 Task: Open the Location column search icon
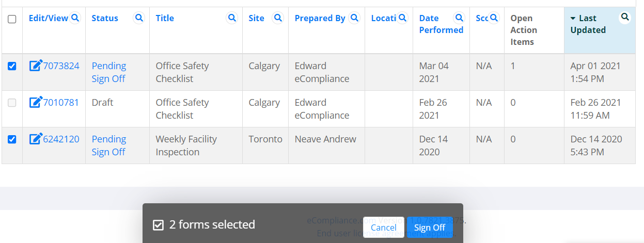tap(402, 18)
